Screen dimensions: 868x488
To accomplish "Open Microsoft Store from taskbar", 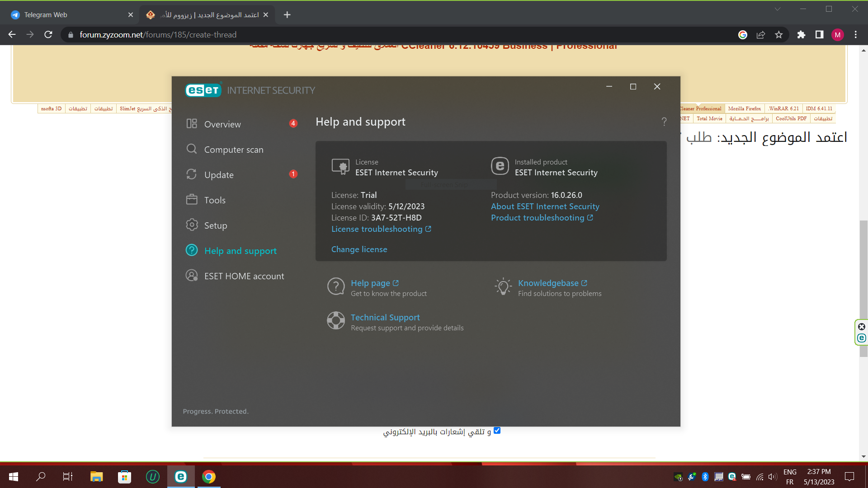I will coord(124,477).
